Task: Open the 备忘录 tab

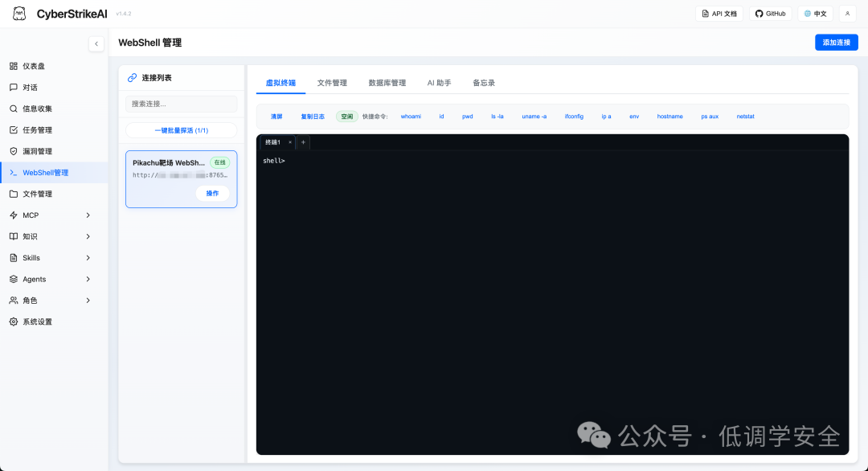Action: 484,83
